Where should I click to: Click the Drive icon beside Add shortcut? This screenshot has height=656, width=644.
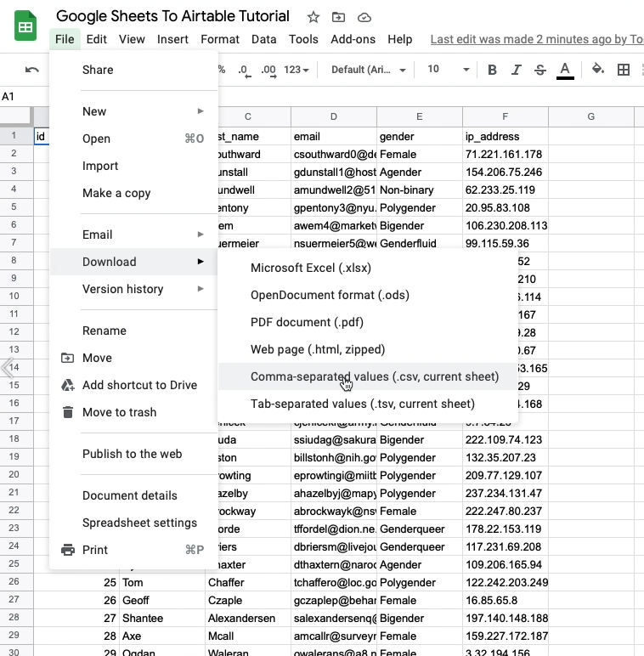68,385
